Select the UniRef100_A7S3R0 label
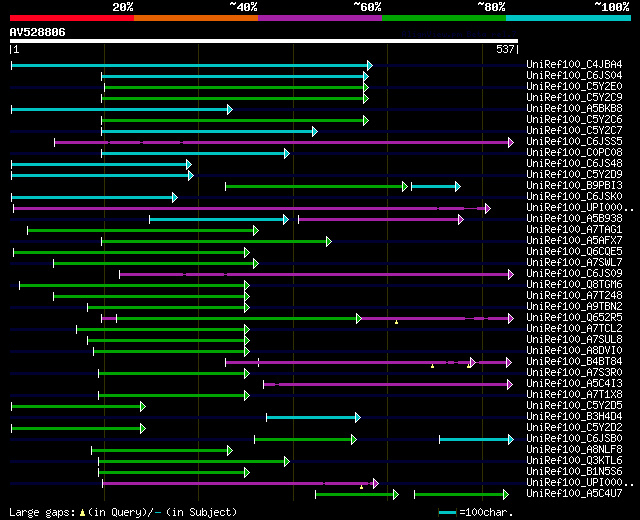The height and width of the screenshot is (520, 640). pos(574,373)
